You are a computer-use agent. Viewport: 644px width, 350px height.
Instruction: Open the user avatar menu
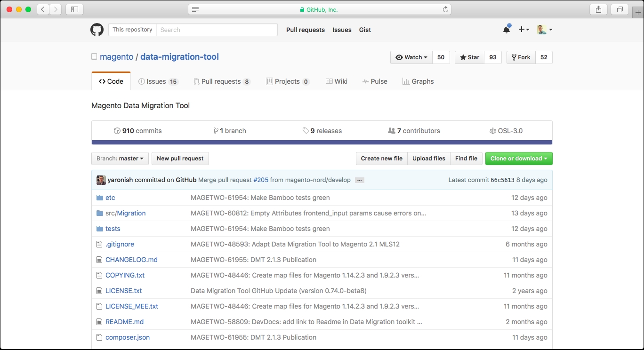click(545, 30)
